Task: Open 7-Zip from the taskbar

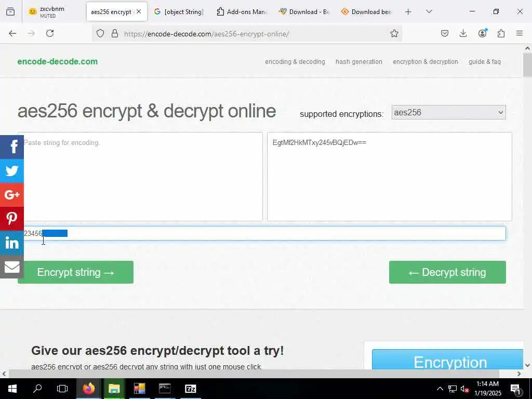Action: click(x=190, y=389)
